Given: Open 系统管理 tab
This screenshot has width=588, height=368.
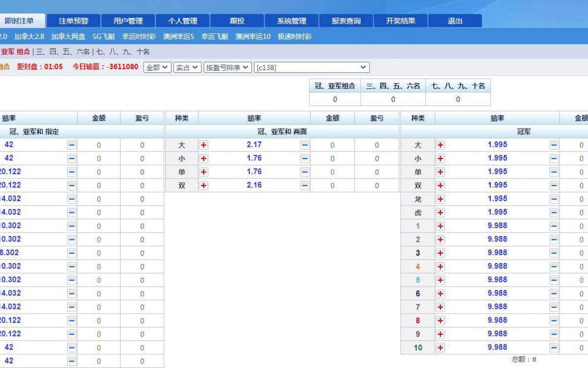Looking at the screenshot, I should click(x=292, y=21).
